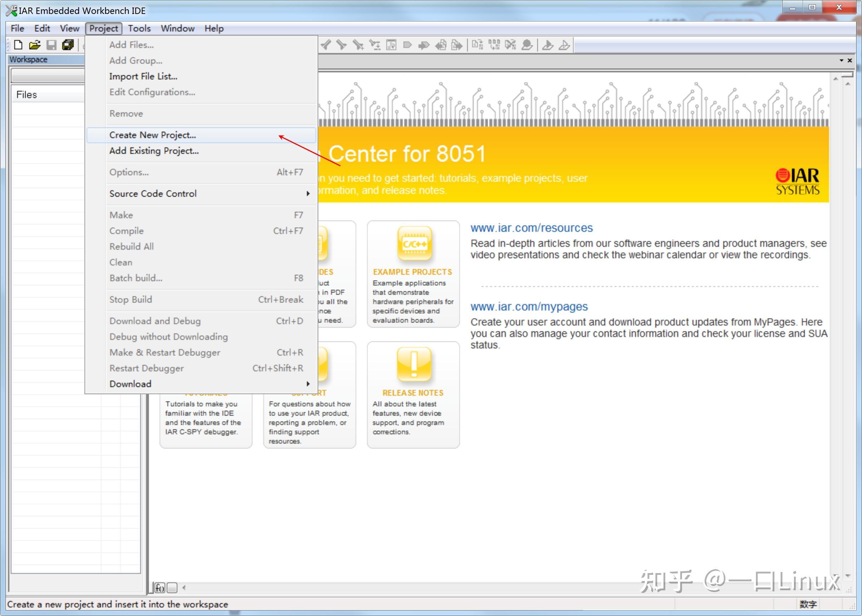Viewport: 862px width, 616px height.
Task: Open the View menu
Action: 69,29
